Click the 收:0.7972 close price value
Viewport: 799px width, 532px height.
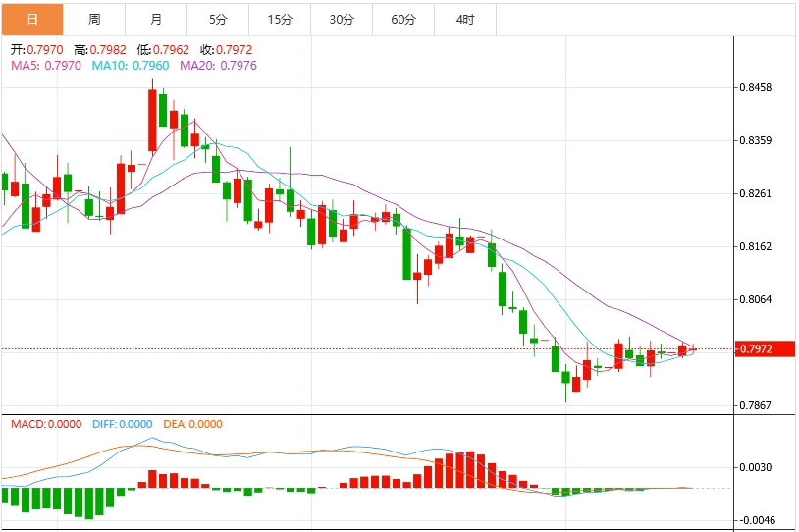226,50
